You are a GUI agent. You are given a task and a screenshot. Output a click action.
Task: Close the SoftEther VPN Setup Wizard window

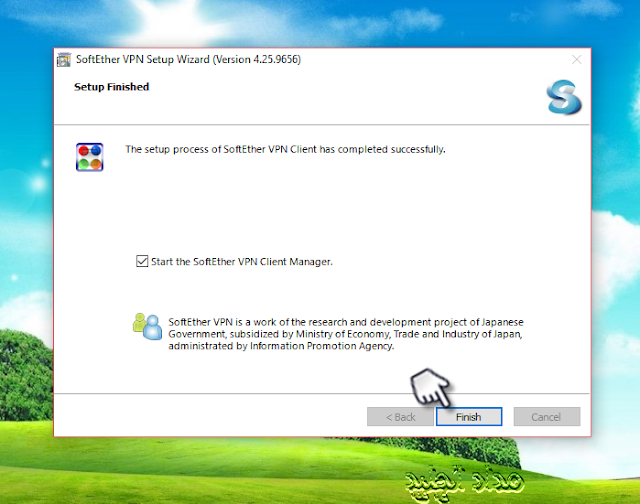(x=576, y=60)
